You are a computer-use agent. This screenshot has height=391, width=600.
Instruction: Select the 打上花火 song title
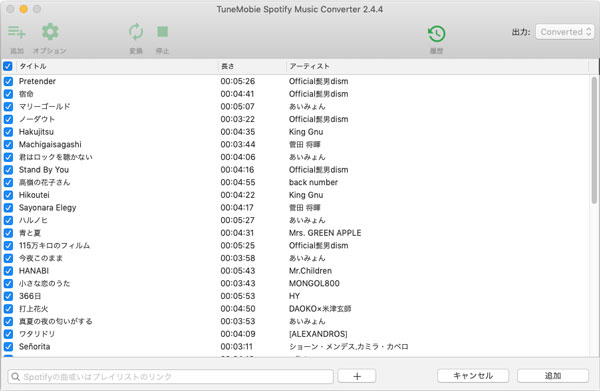click(34, 308)
